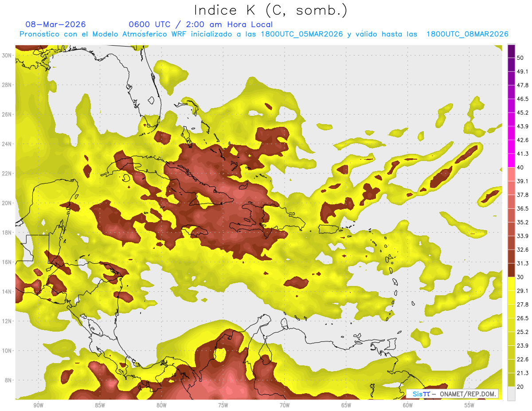Click the '60W' longitude label
Image resolution: width=532 pixels, height=411 pixels.
pyautogui.click(x=408, y=405)
